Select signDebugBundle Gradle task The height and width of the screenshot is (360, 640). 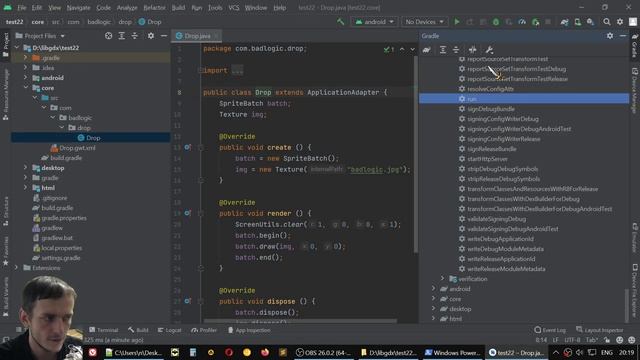point(491,109)
